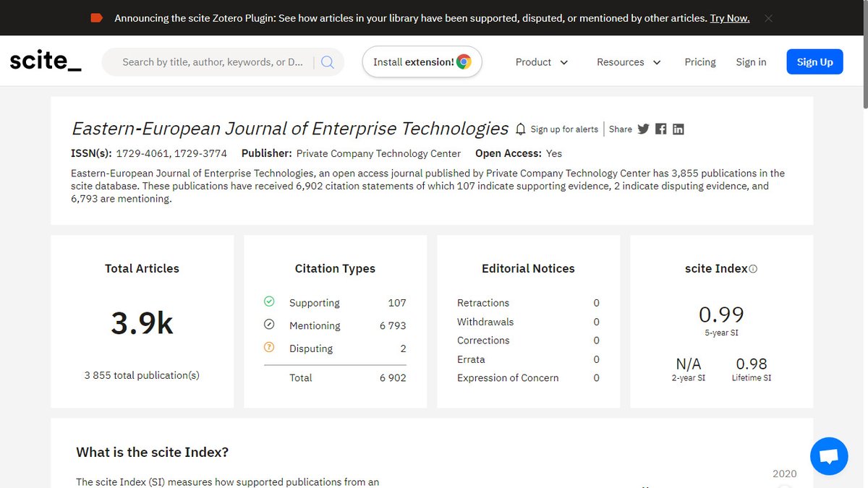Click the 0.98 Lifetime SI value

[x=752, y=364]
